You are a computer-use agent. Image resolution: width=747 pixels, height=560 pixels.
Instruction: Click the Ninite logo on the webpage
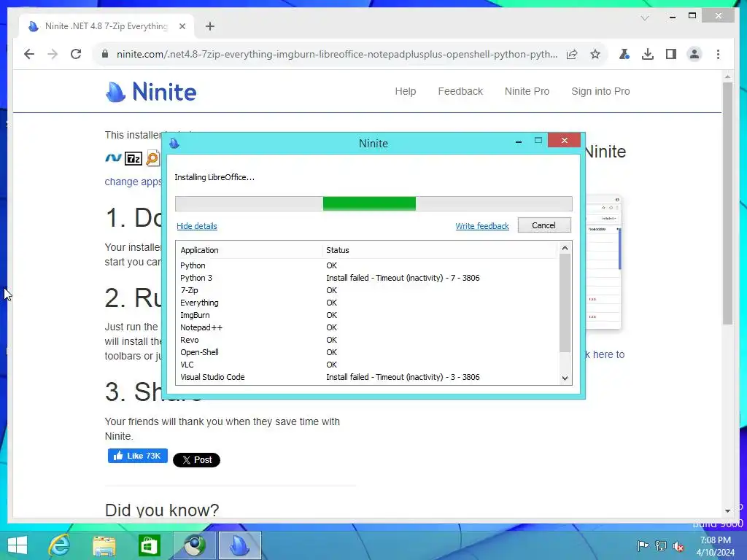150,91
